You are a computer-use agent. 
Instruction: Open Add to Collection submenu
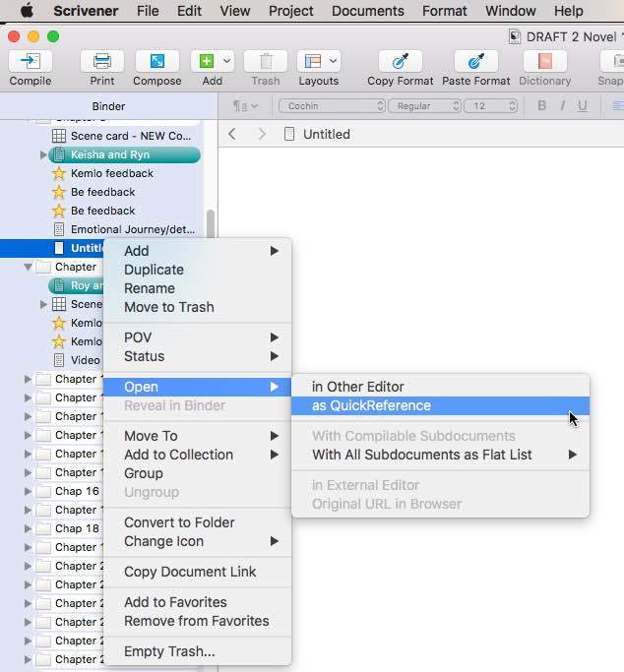[198, 455]
